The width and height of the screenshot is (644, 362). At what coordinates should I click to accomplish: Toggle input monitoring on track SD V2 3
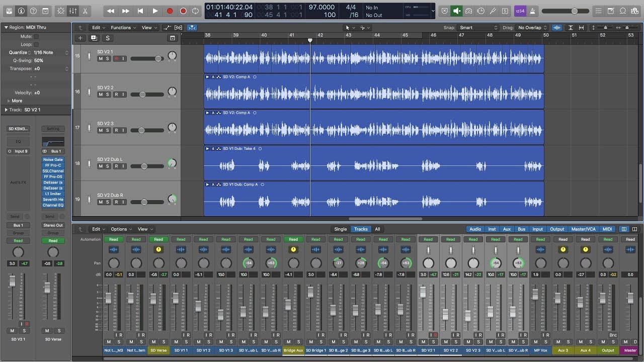pyautogui.click(x=123, y=130)
